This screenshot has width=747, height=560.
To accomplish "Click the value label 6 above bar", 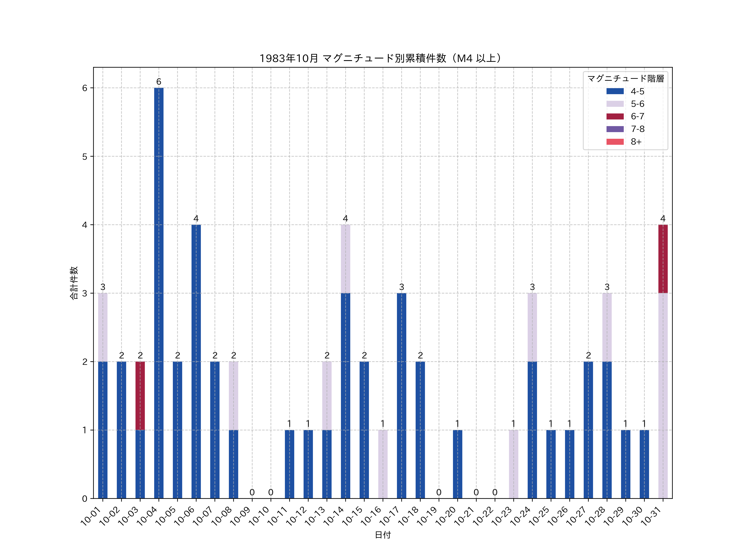I will (x=159, y=82).
